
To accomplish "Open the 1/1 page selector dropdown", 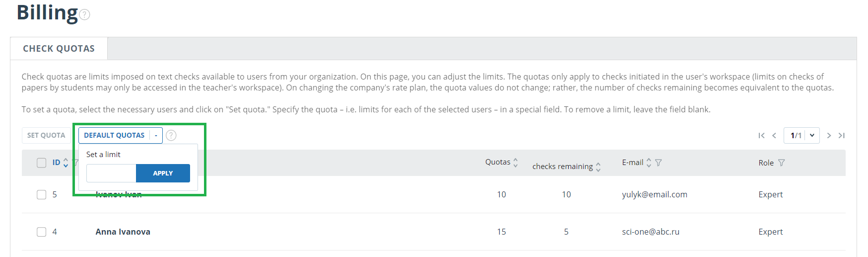I will [x=801, y=135].
